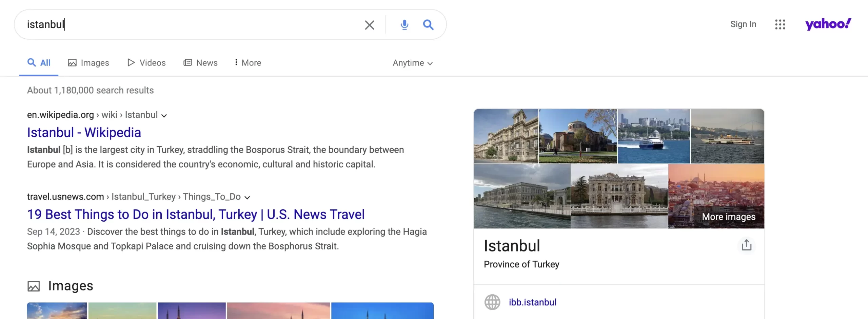Click the globe icon beside ibb.istanbul
The height and width of the screenshot is (319, 868).
(492, 302)
